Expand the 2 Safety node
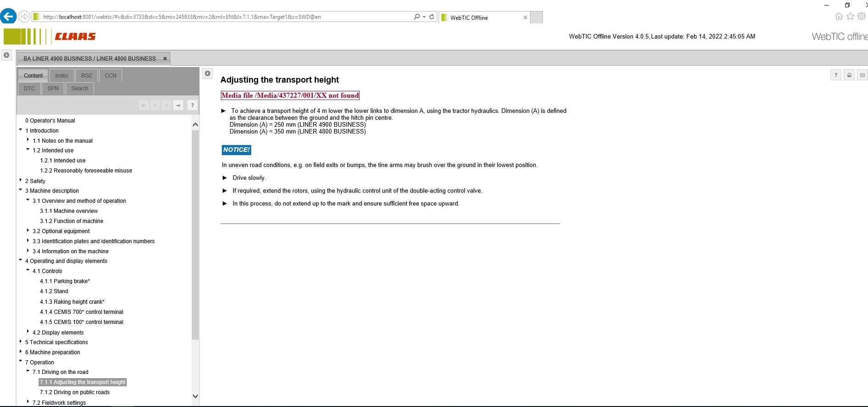This screenshot has height=407, width=868. [21, 180]
